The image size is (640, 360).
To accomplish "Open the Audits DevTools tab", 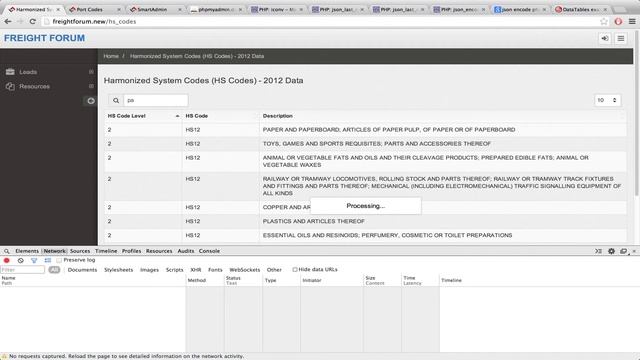I will pos(186,251).
